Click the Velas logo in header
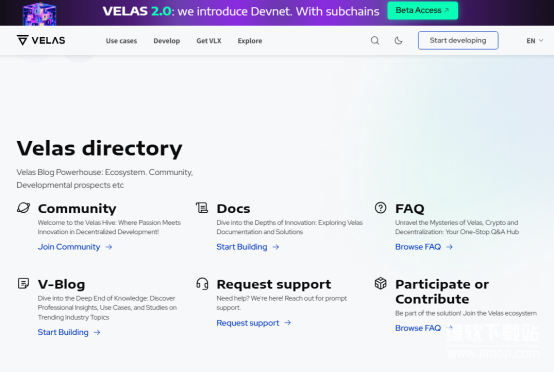Viewport: 554px width, 373px height. (41, 40)
